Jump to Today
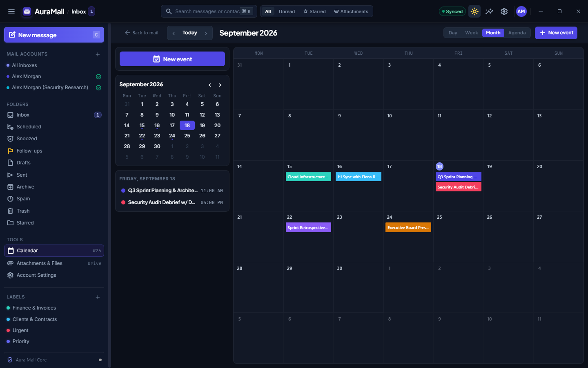The height and width of the screenshot is (368, 588). tap(190, 33)
